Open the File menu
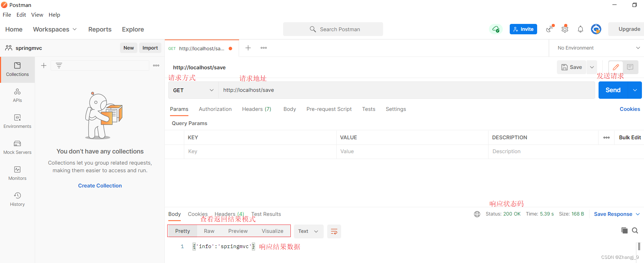 click(7, 15)
